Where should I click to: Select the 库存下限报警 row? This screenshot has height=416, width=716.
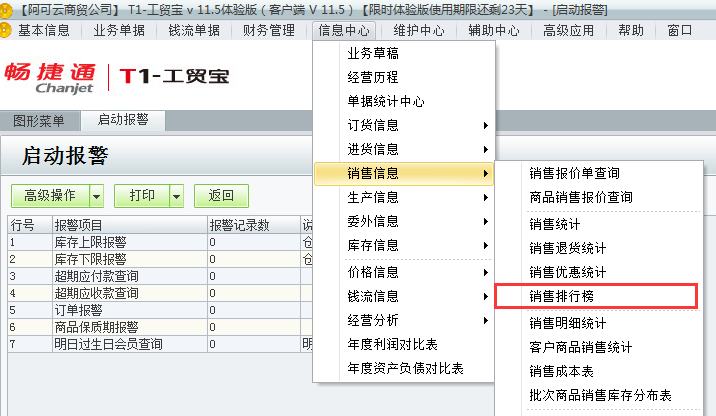point(160,259)
